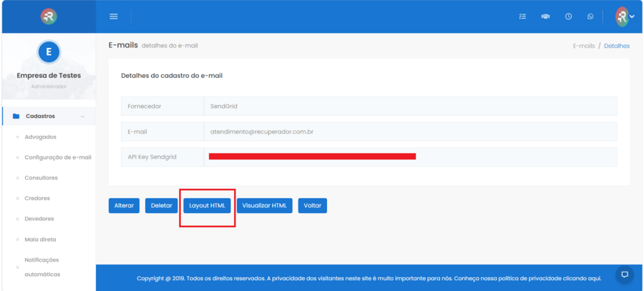Open Notificações automáticas menu item
Viewport: 644px width, 291px height.
(42, 267)
